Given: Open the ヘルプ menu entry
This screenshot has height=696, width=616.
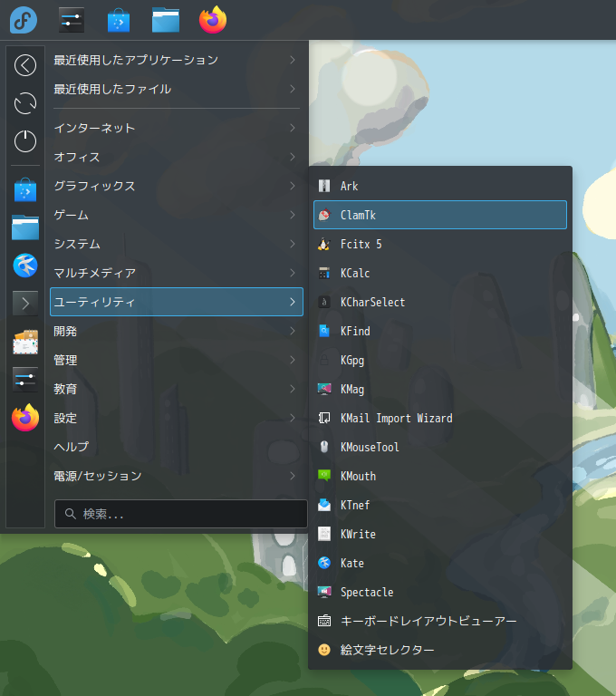Looking at the screenshot, I should tap(177, 447).
